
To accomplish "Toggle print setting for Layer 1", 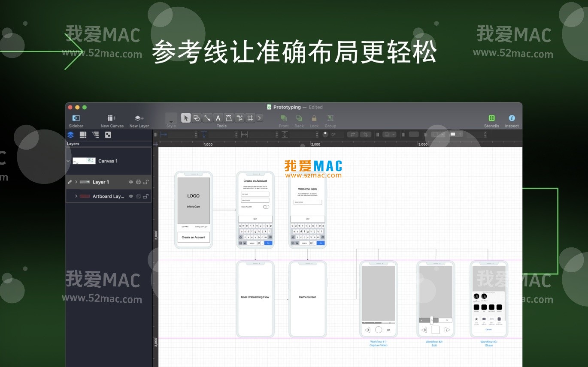I will pyautogui.click(x=138, y=182).
